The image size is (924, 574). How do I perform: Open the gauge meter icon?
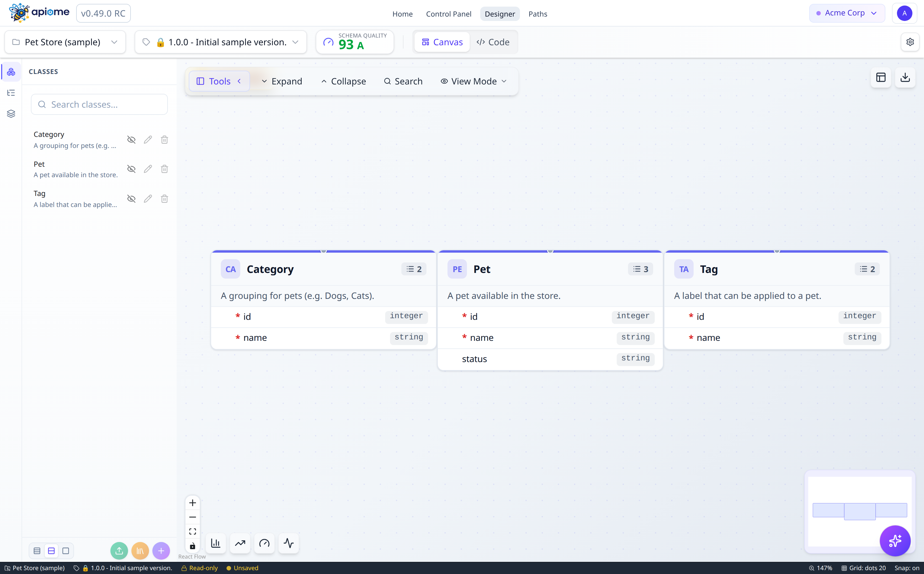(264, 543)
